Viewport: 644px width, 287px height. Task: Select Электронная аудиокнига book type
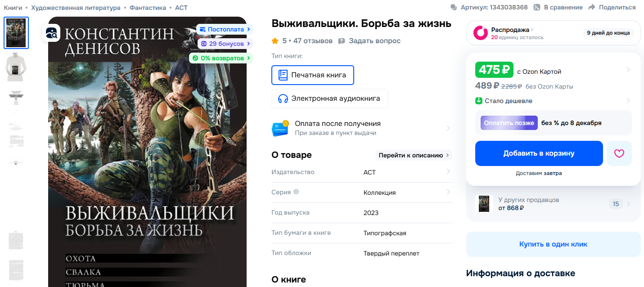(329, 99)
